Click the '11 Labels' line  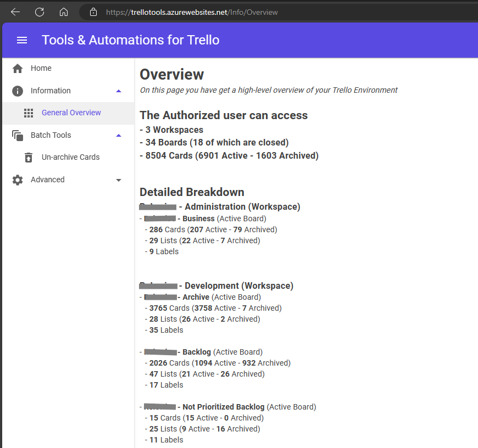(x=164, y=440)
